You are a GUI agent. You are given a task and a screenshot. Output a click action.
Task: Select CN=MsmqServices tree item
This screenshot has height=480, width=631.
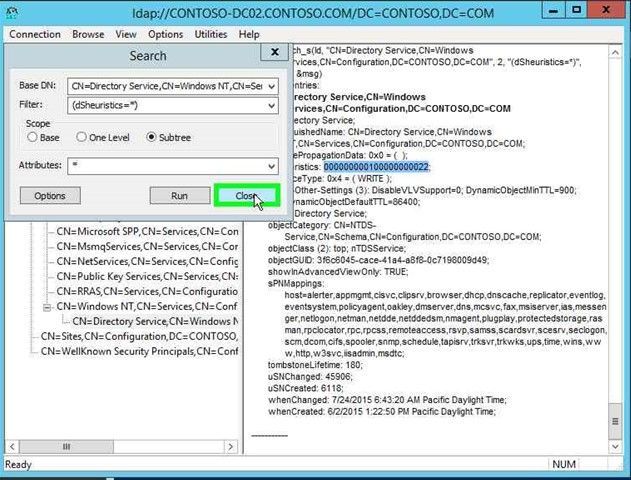tap(147, 247)
